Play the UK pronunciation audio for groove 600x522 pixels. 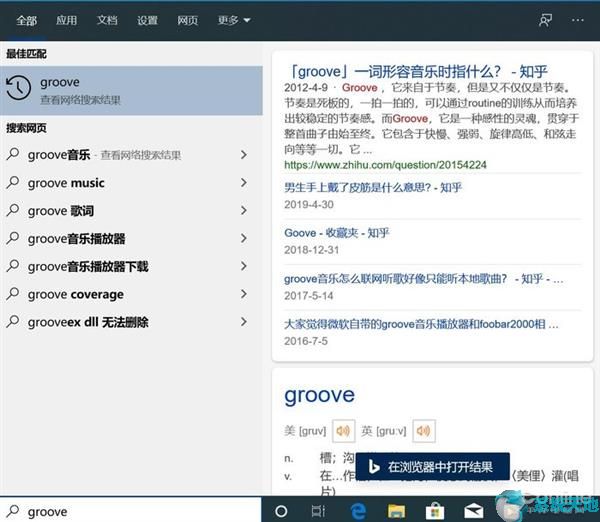[424, 431]
